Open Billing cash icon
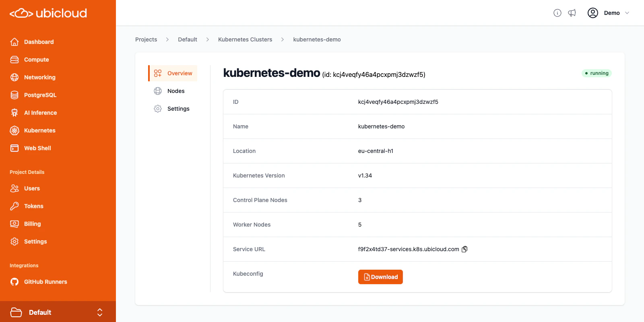This screenshot has height=322, width=644. [x=14, y=224]
